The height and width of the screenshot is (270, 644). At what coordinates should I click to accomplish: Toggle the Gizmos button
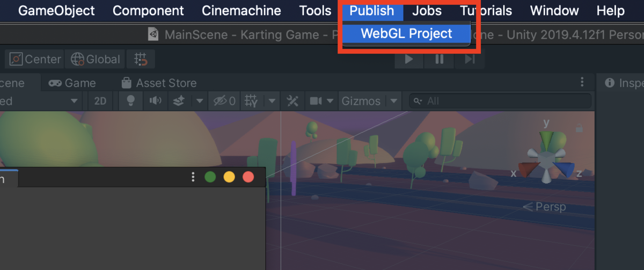point(361,101)
